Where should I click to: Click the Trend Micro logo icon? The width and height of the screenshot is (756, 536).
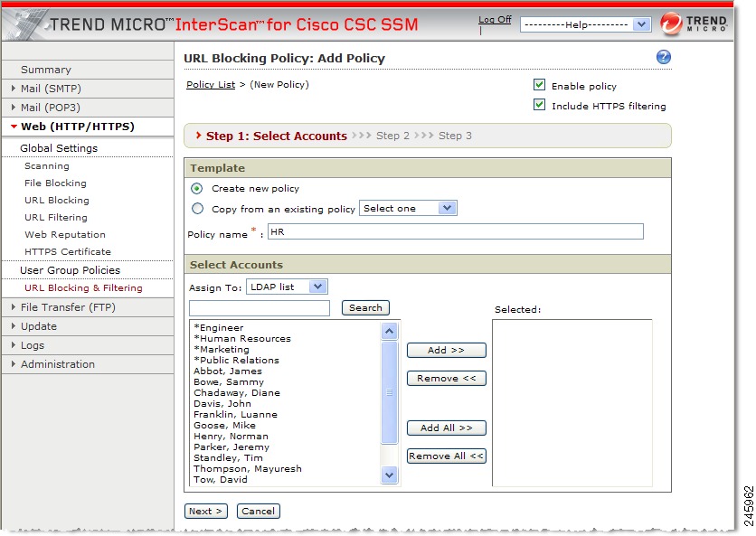671,24
